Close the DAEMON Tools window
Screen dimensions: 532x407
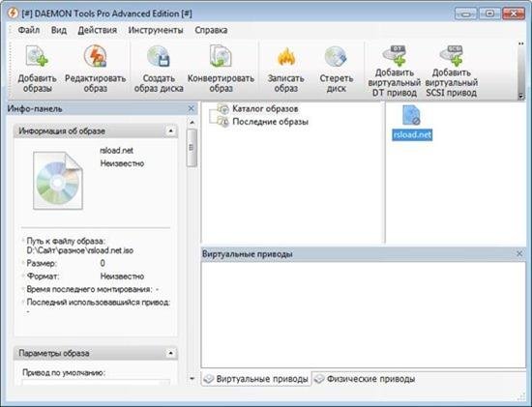[514, 14]
